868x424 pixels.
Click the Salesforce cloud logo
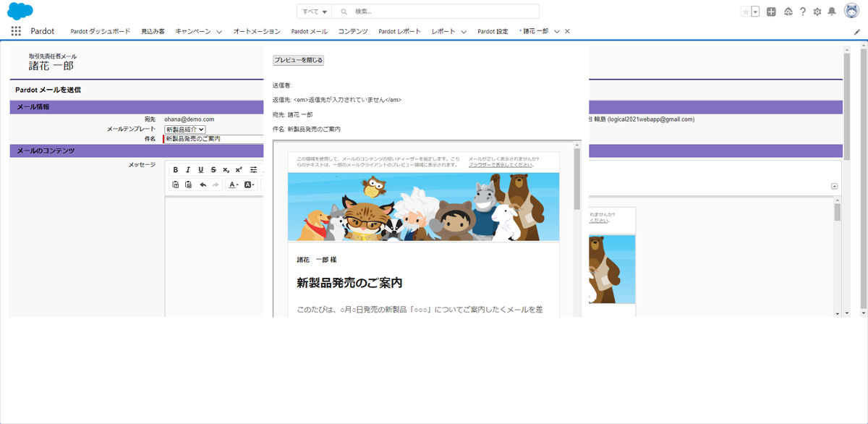(20, 11)
